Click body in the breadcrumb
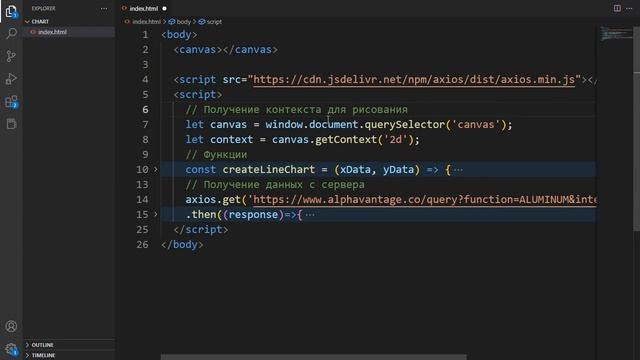Viewport: 640px width, 360px height. [x=184, y=22]
